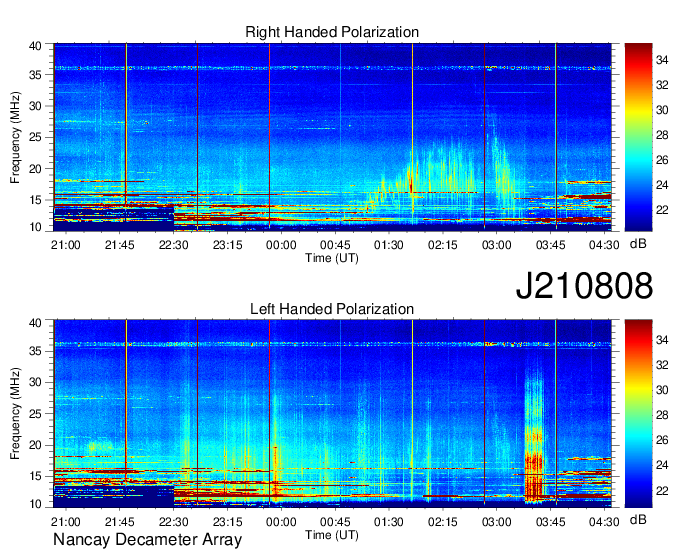This screenshot has height=552, width=680.
Task: Click "00:45" time tick of Right Handed plot
Action: (335, 245)
